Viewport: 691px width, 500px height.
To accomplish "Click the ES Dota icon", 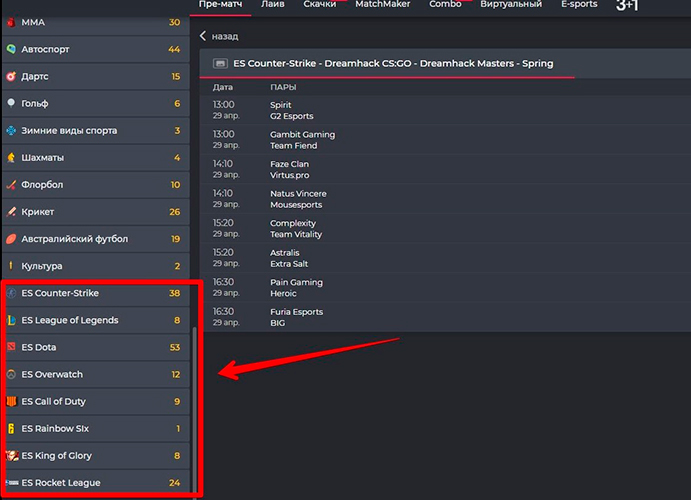I will point(11,347).
